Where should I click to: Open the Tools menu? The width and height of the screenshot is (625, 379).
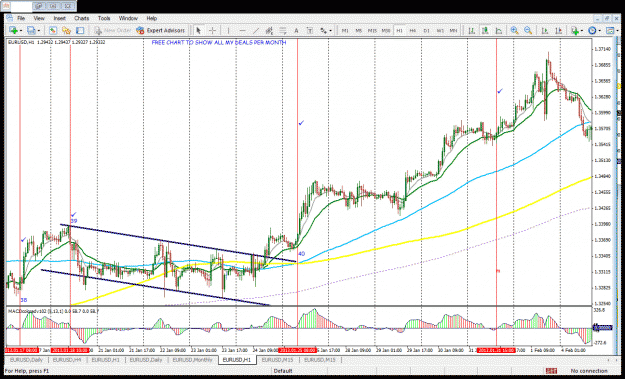point(104,18)
